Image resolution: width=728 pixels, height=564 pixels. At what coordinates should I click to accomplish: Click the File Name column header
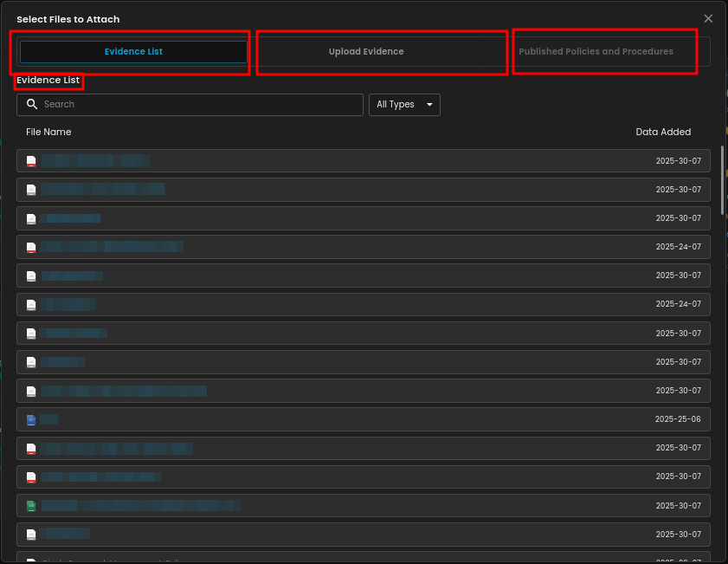[x=48, y=132]
